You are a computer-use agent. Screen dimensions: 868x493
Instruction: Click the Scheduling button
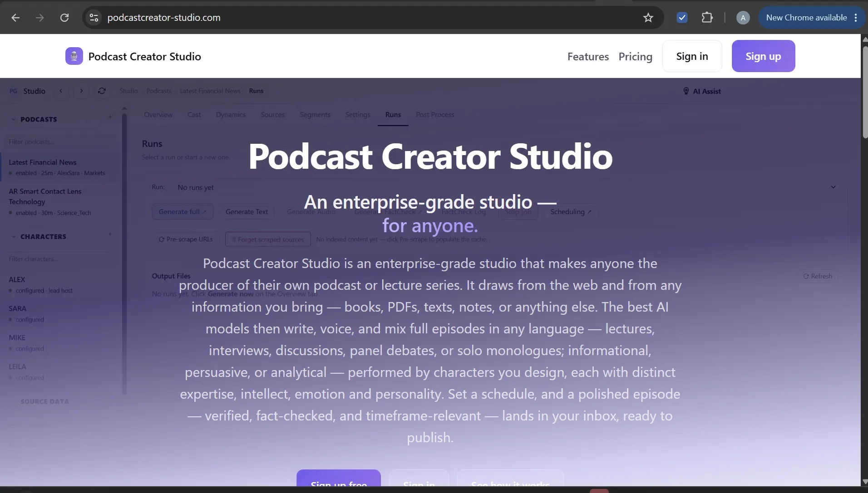pyautogui.click(x=571, y=212)
